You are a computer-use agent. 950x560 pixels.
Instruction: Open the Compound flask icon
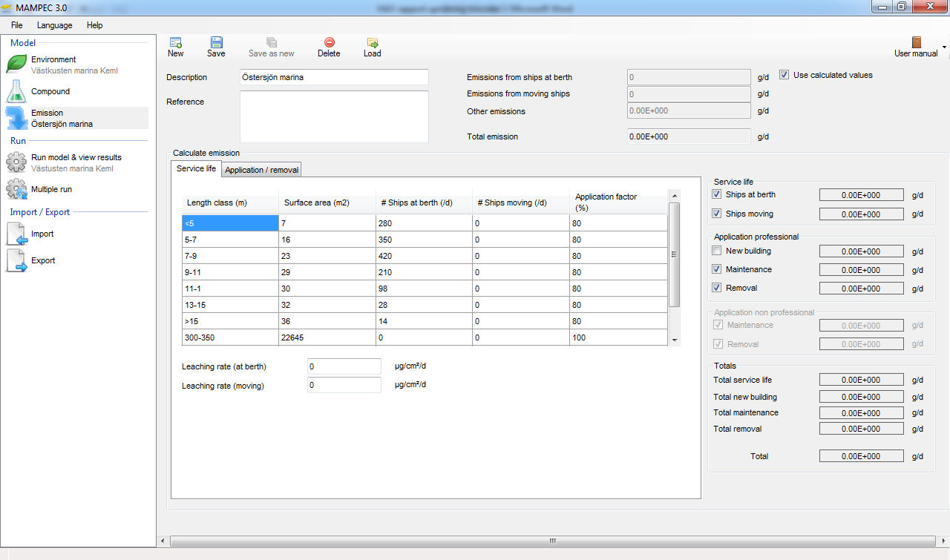(x=17, y=91)
